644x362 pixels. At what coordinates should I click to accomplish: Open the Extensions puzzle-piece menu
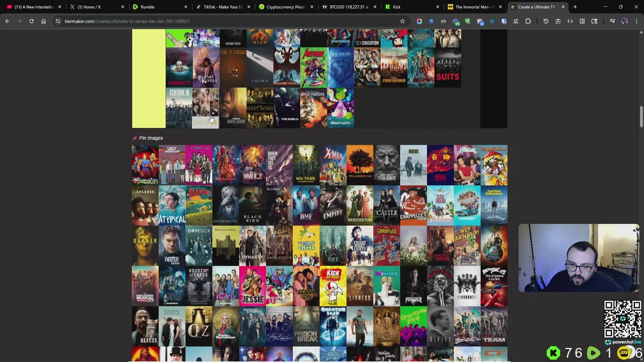point(528,21)
